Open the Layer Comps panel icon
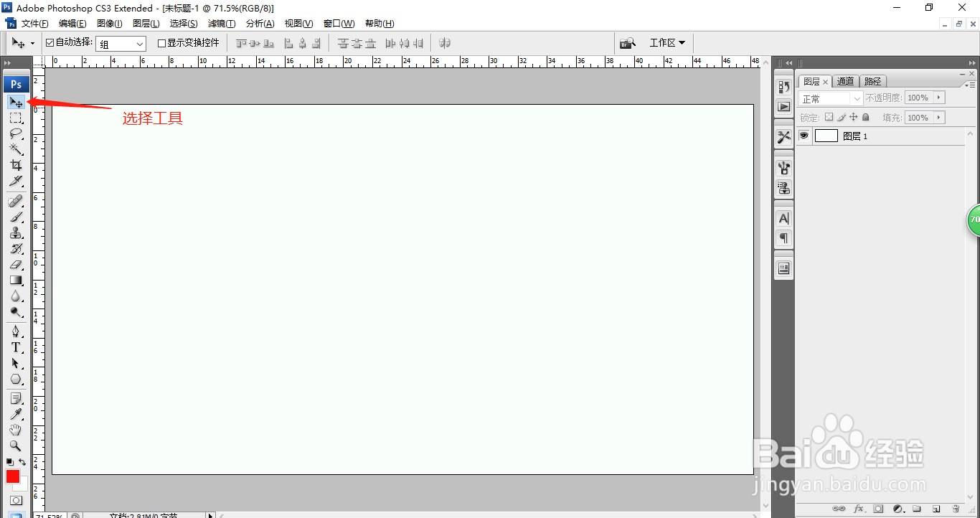The height and width of the screenshot is (518, 980). coord(784,268)
